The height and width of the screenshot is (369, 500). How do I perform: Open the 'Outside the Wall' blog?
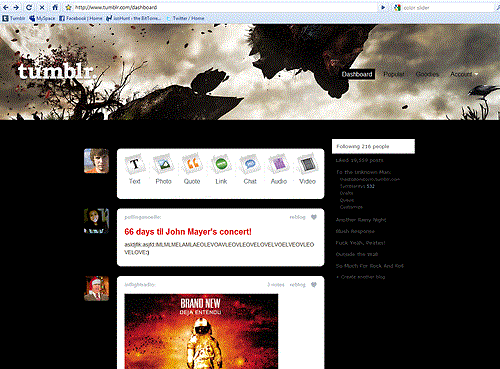357,254
